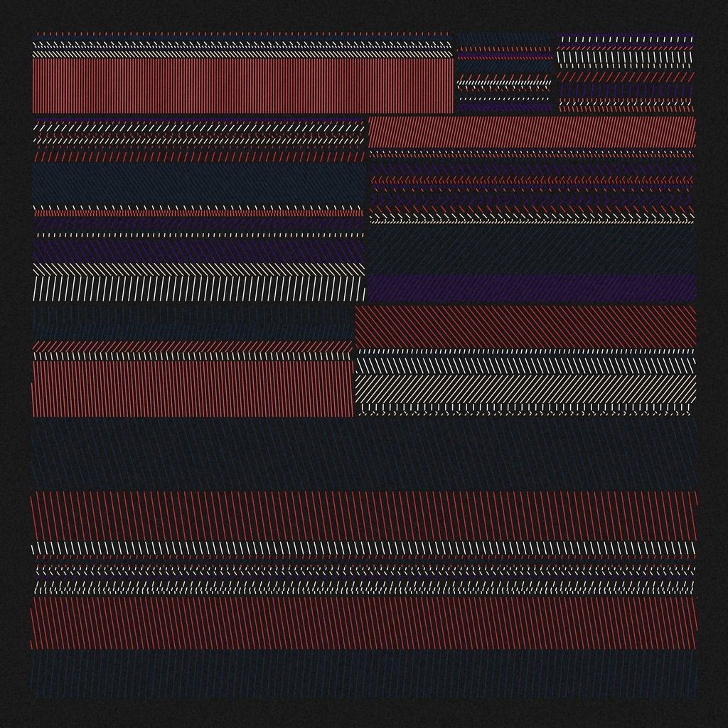
Task: Click the white diagonal-hatched block on the right
Action: (x=525, y=388)
